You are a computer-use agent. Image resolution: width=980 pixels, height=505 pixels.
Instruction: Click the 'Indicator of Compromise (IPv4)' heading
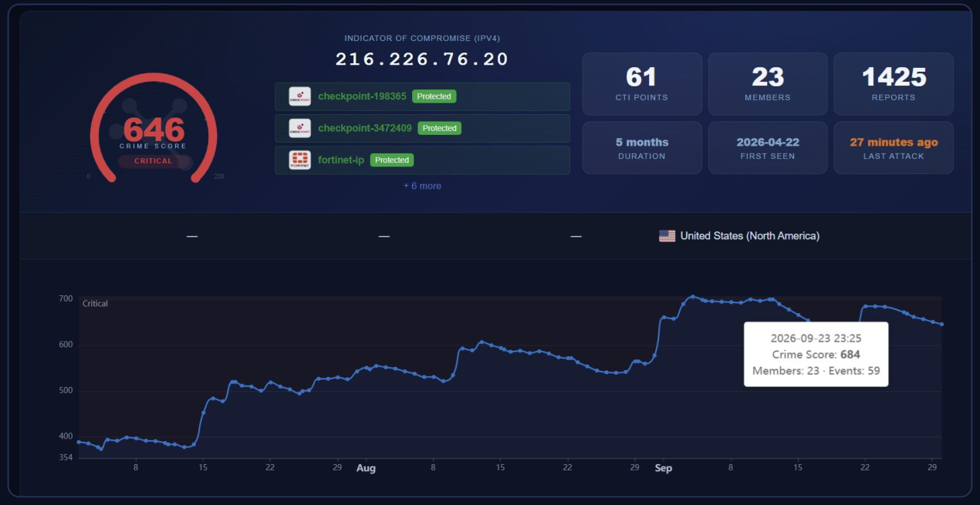pos(422,38)
